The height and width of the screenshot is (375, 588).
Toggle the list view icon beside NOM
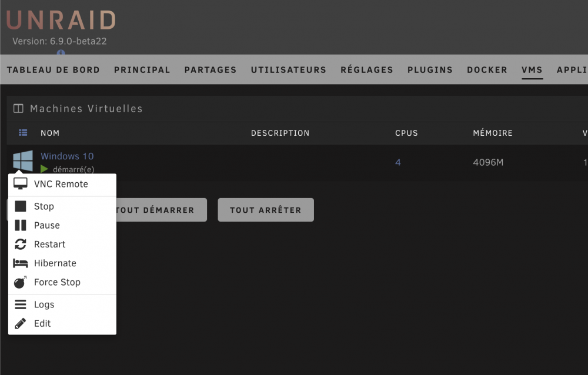[x=23, y=132]
